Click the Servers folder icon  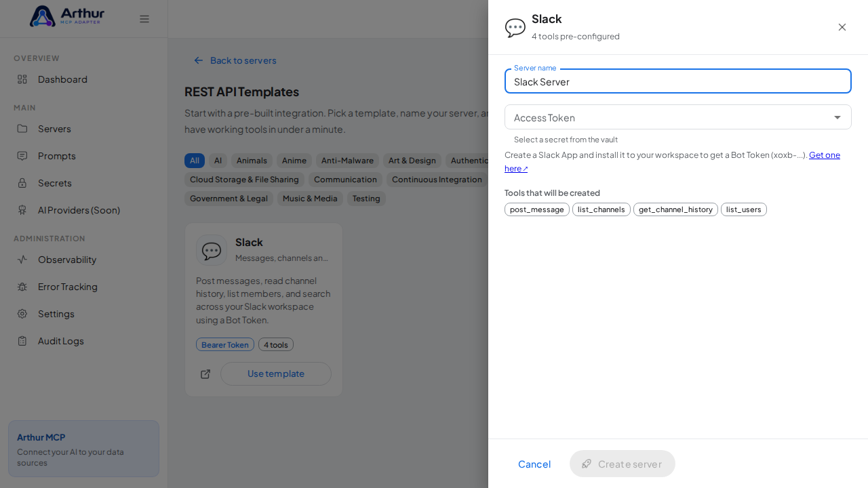click(22, 129)
